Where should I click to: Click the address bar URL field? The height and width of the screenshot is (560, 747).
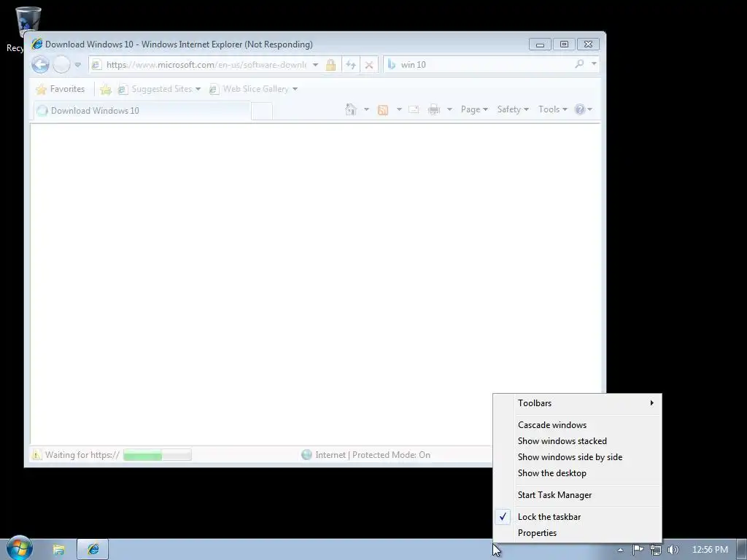click(206, 65)
